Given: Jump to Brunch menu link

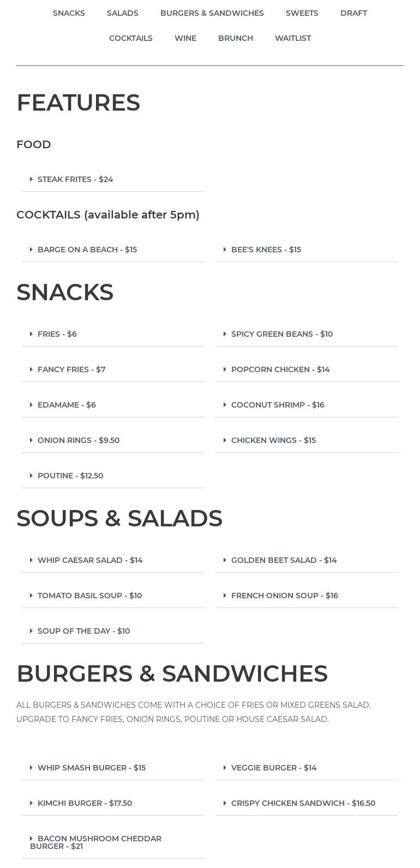Looking at the screenshot, I should tap(236, 38).
